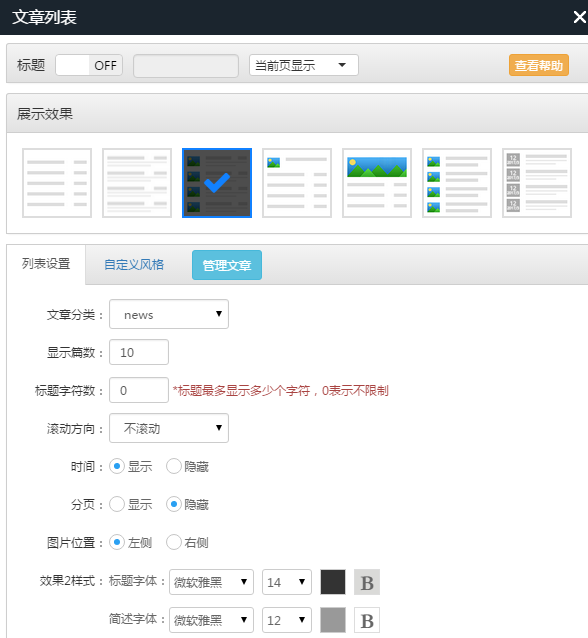Open the 文章分类 news dropdown
This screenshot has height=638, width=588.
(169, 314)
